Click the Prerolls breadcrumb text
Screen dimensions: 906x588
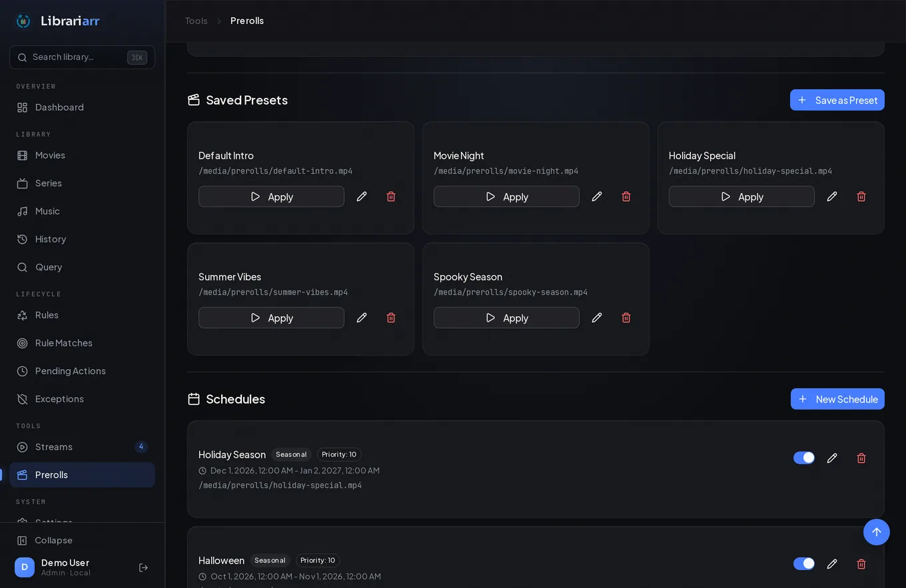(x=247, y=21)
